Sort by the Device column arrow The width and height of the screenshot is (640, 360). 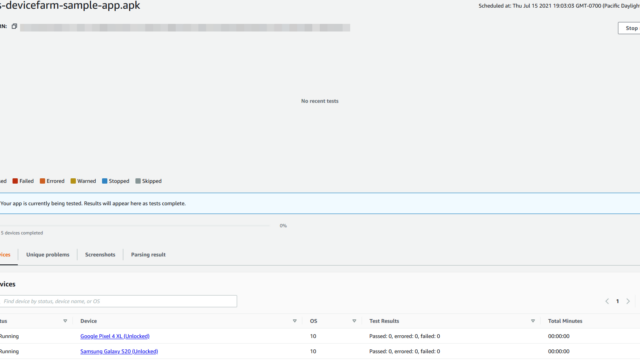(294, 321)
